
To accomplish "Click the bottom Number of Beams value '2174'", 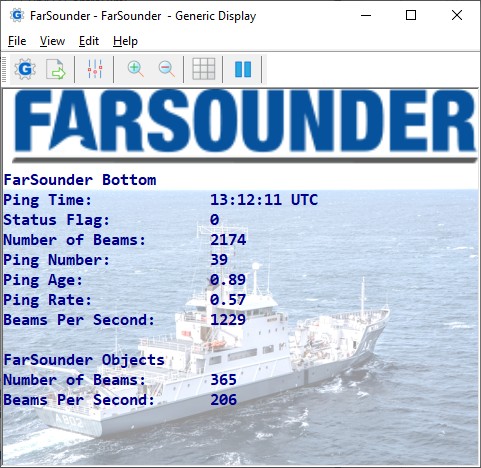I will 228,240.
